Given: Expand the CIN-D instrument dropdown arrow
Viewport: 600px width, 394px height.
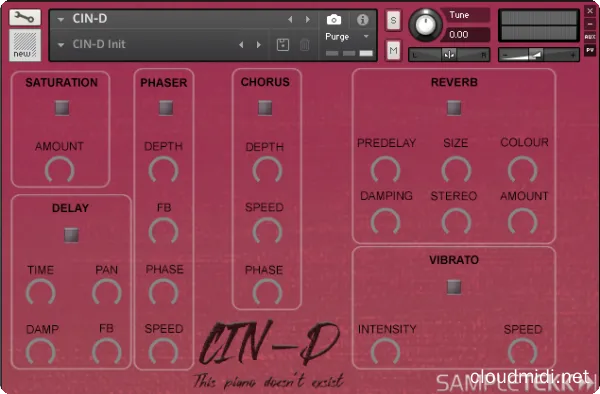Looking at the screenshot, I should tap(61, 19).
